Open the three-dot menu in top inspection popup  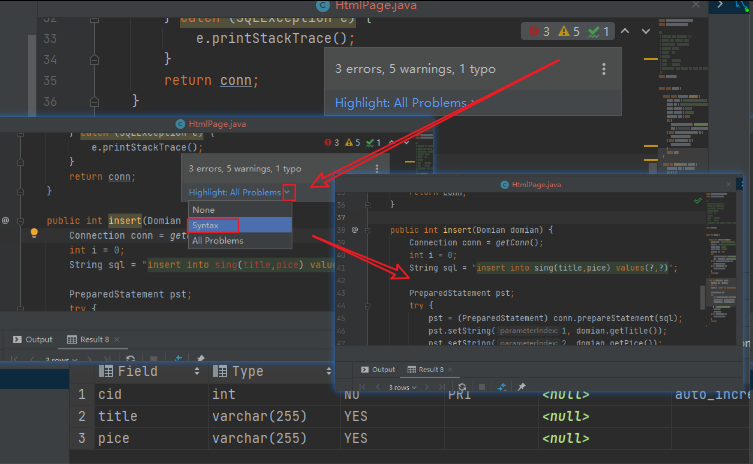coord(604,69)
